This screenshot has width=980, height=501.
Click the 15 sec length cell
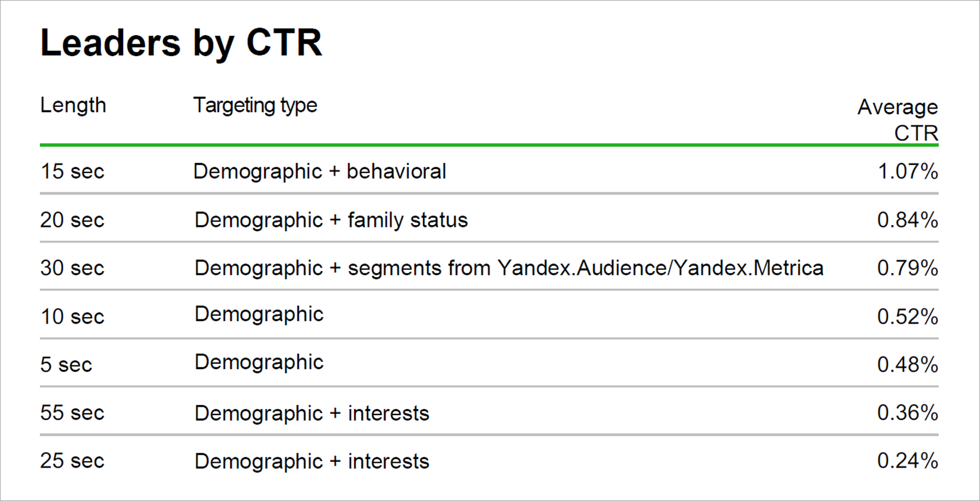point(72,171)
